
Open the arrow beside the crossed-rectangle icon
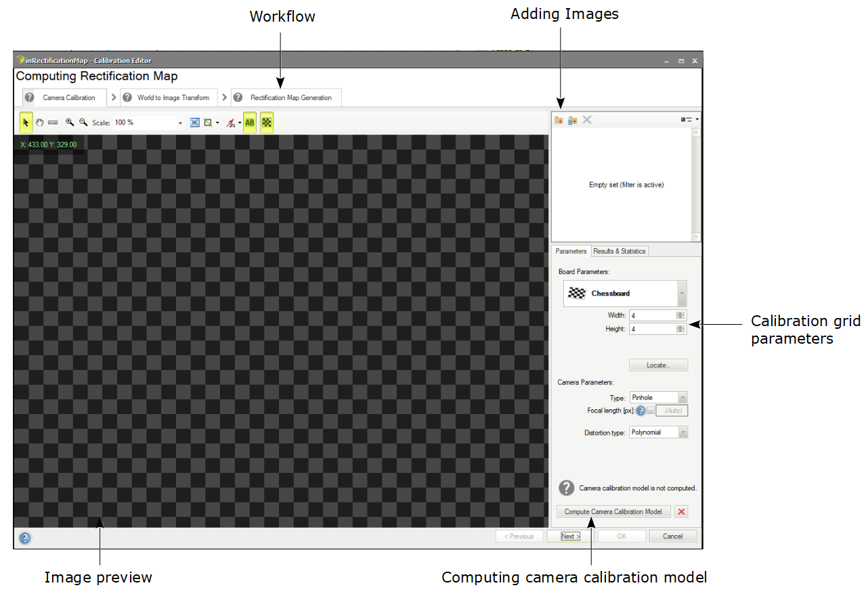(217, 123)
